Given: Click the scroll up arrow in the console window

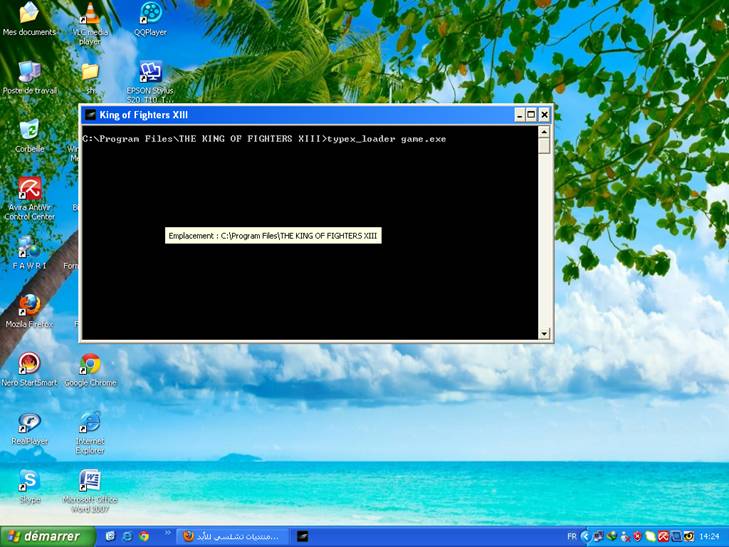Looking at the screenshot, I should tap(544, 132).
